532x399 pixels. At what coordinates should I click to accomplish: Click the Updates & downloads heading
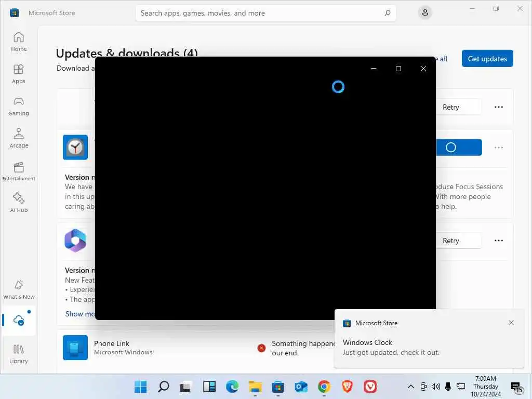pos(127,53)
